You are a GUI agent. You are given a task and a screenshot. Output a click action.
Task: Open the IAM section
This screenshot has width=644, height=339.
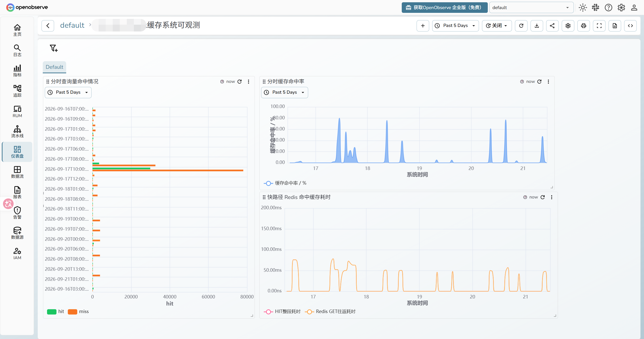17,253
